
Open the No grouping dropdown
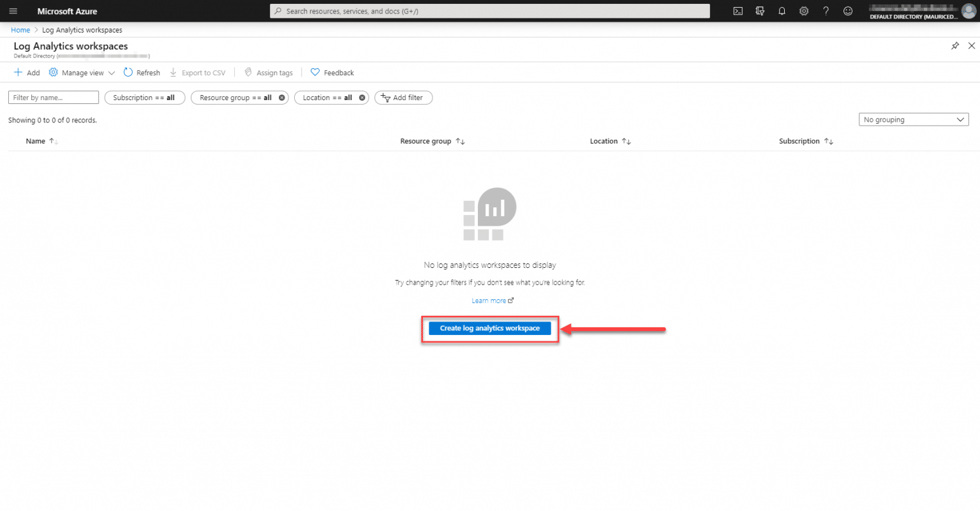(x=914, y=119)
